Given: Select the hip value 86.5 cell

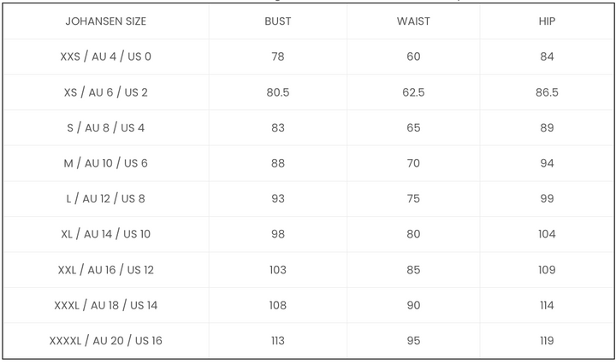Looking at the screenshot, I should point(547,92).
